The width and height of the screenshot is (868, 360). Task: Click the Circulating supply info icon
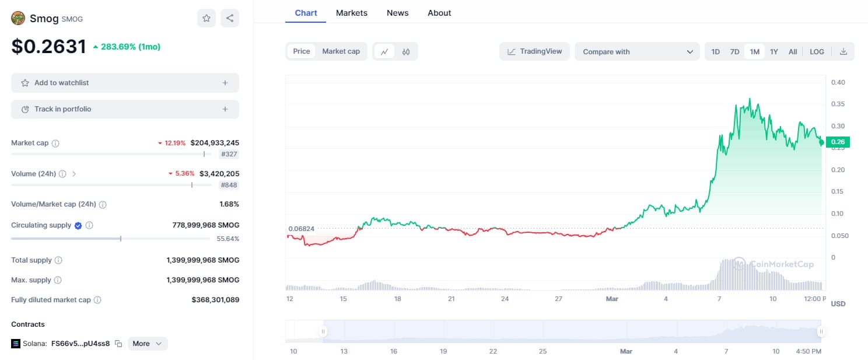point(89,225)
